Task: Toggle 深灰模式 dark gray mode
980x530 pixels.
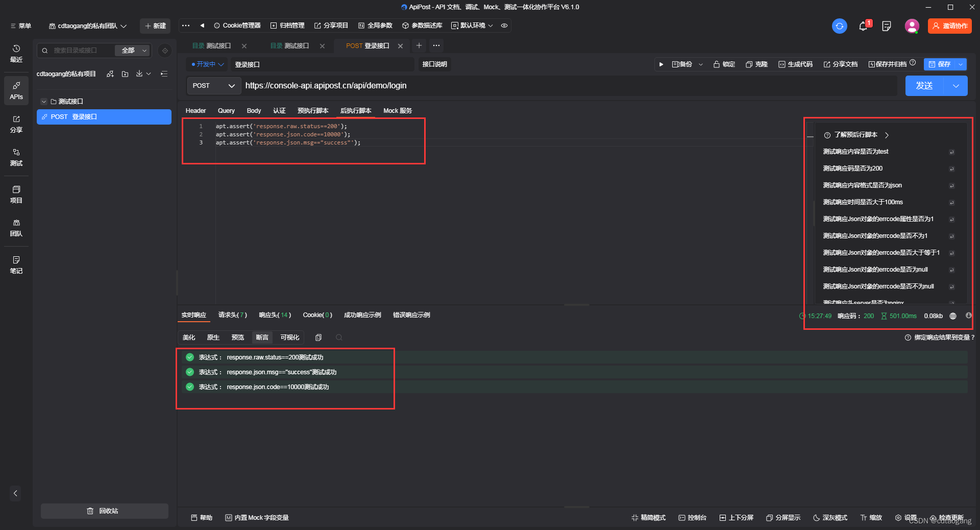Action: pos(830,518)
